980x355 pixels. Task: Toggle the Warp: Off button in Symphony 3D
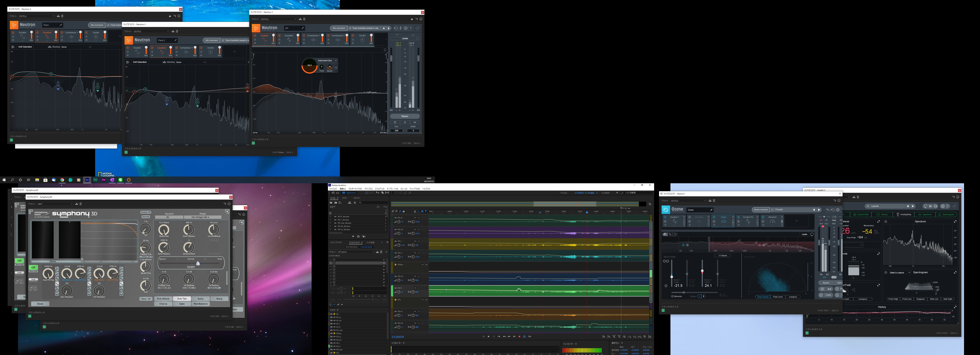(x=146, y=299)
